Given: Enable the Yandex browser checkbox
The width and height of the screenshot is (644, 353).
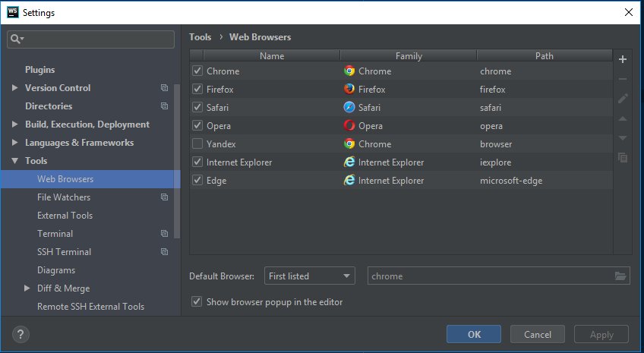Looking at the screenshot, I should pyautogui.click(x=197, y=143).
